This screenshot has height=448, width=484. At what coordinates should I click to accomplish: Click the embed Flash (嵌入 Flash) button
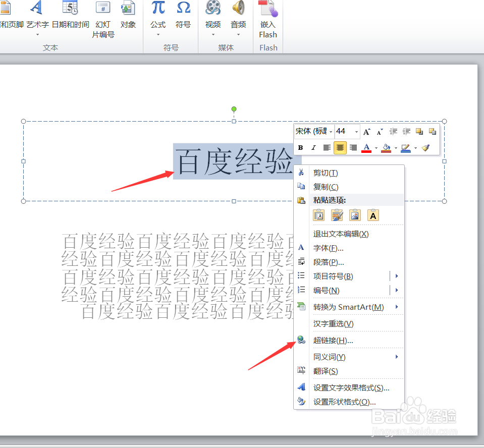pos(268,19)
